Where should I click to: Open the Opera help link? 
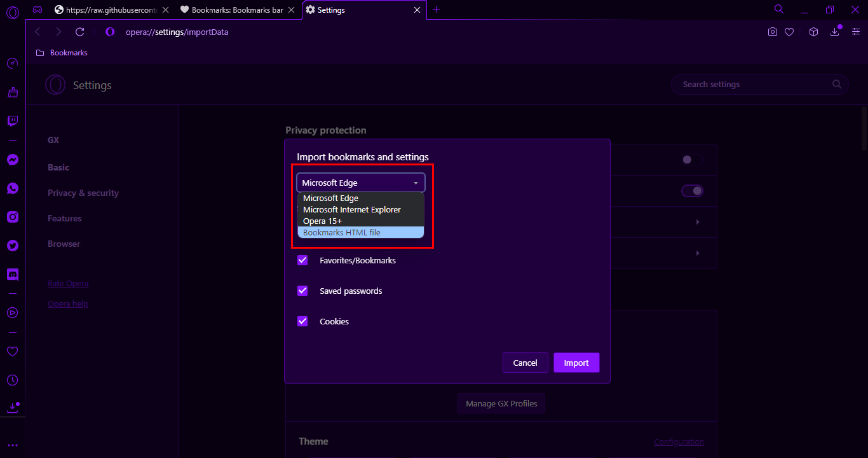point(68,304)
